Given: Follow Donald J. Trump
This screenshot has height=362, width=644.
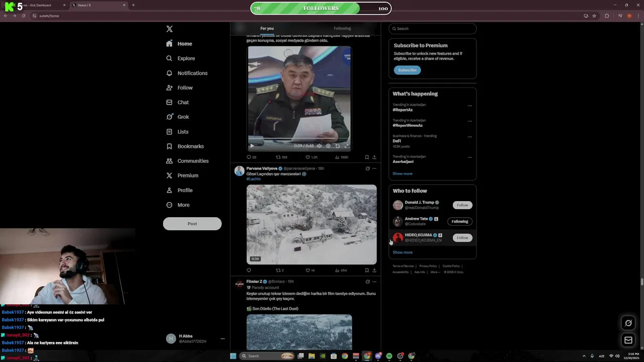Looking at the screenshot, I should click(x=462, y=205).
